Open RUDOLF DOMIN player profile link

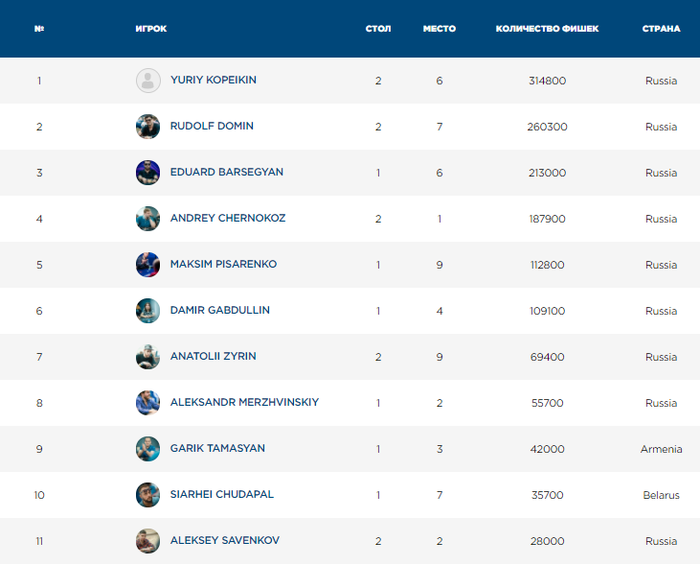(x=212, y=126)
